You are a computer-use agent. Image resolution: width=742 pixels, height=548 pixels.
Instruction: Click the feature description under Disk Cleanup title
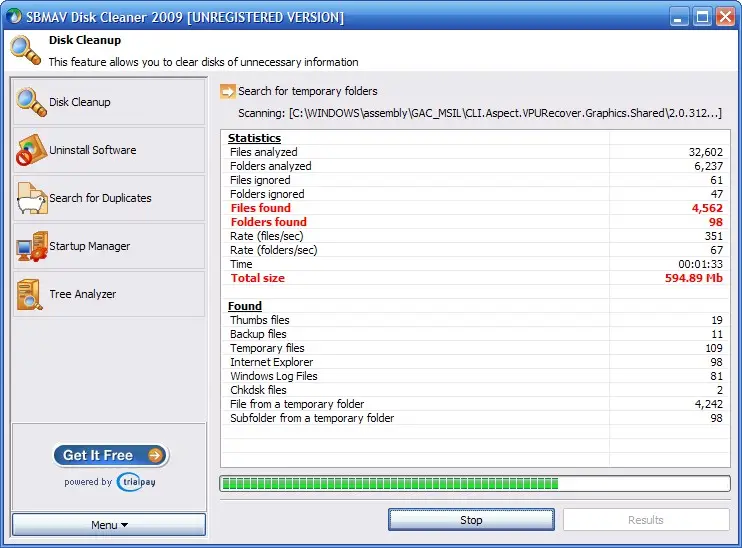coord(203,62)
